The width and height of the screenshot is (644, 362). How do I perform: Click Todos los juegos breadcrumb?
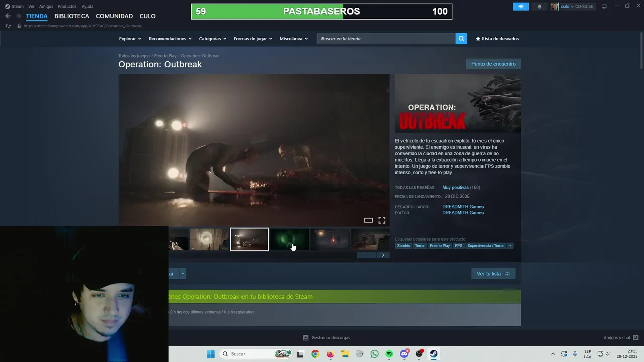click(x=134, y=56)
